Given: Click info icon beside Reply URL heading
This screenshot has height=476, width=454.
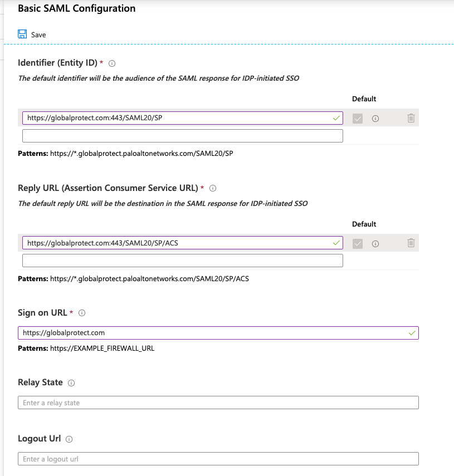Looking at the screenshot, I should [213, 188].
